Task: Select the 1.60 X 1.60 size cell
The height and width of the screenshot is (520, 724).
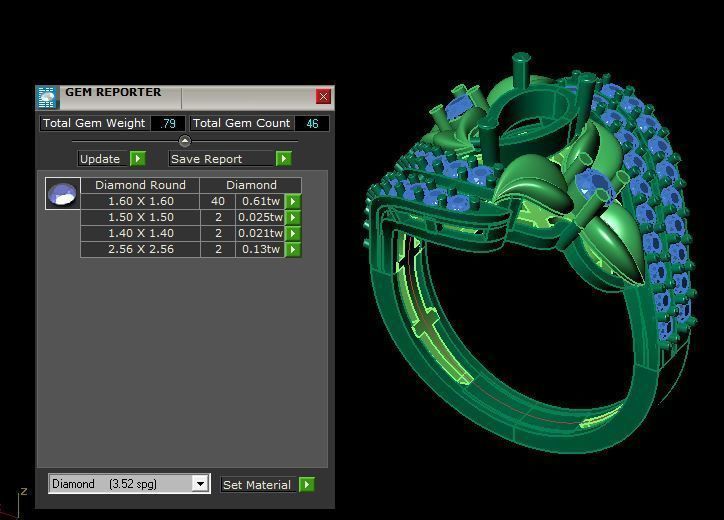Action: [x=140, y=201]
